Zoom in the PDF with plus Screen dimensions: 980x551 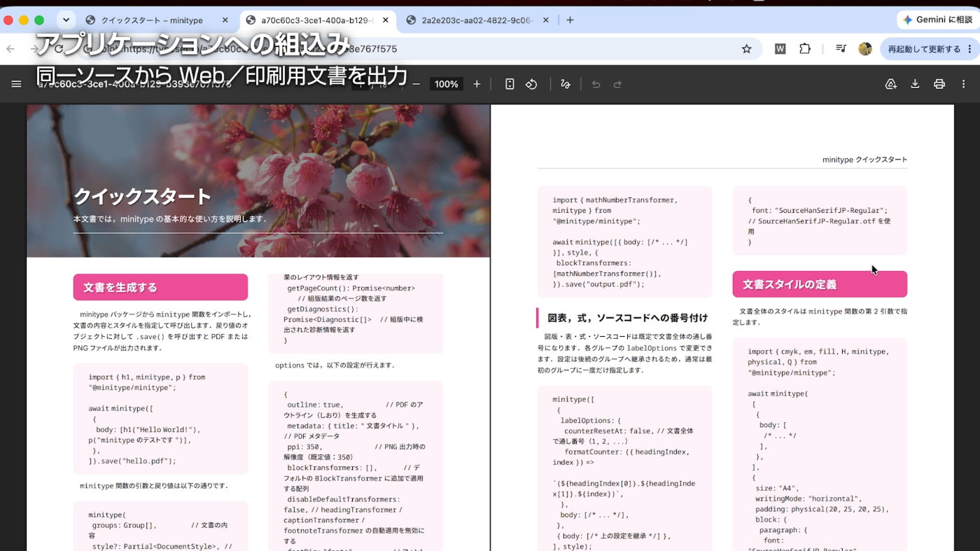(x=477, y=84)
